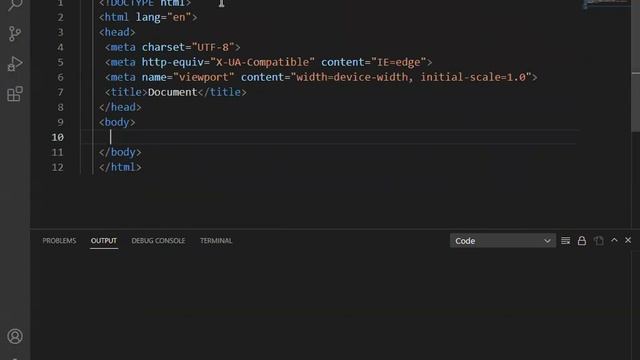Close the bottom panel
Image resolution: width=640 pixels, height=360 pixels.
tap(628, 240)
